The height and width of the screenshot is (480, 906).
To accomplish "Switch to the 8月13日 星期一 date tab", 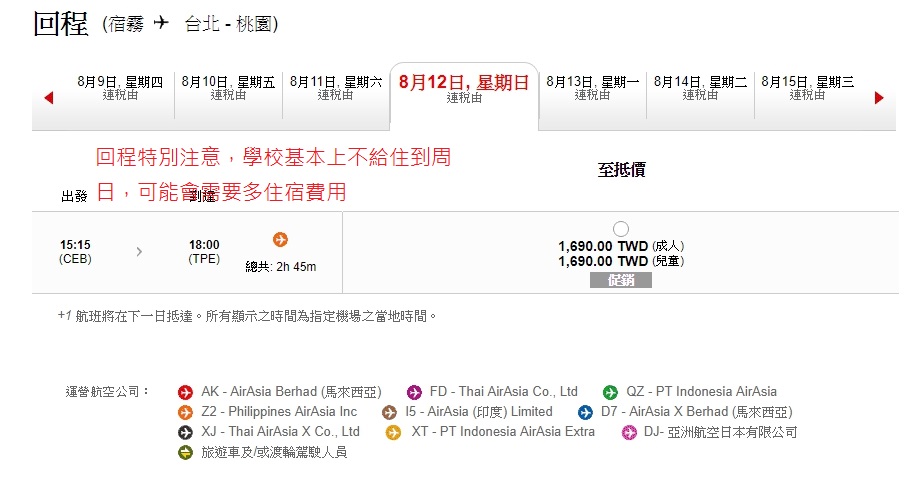I will tap(592, 89).
